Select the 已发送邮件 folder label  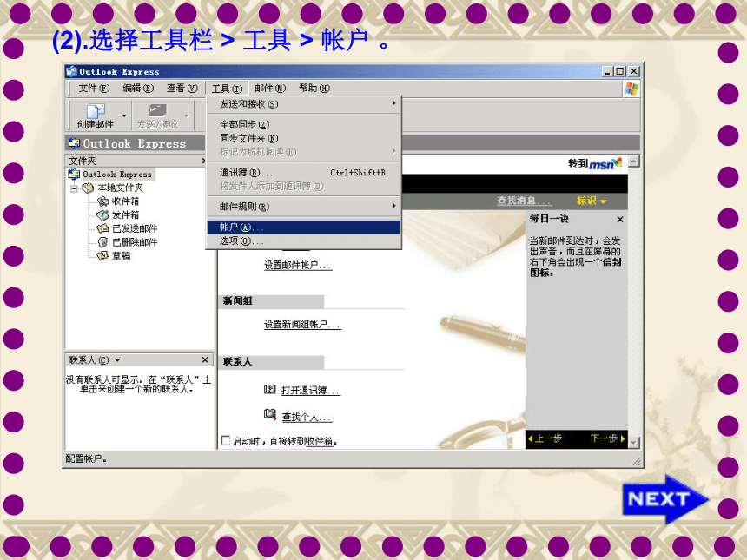135,228
